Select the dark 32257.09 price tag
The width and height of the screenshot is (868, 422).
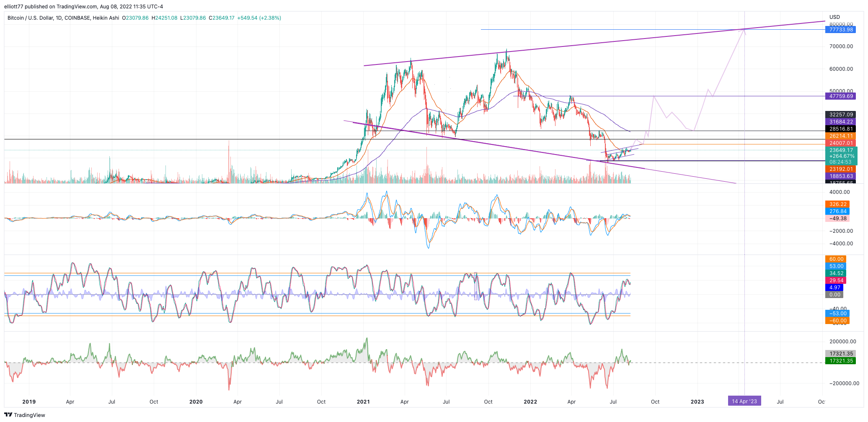point(840,115)
